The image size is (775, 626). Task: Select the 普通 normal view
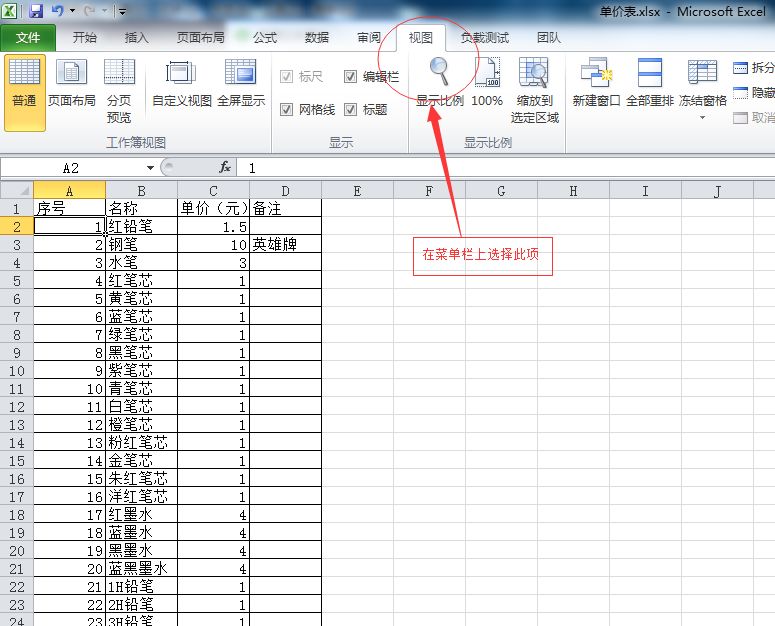pyautogui.click(x=25, y=92)
